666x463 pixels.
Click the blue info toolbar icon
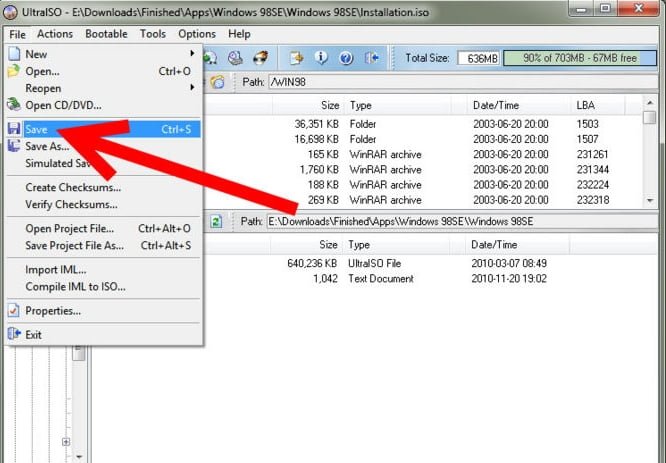coord(322,58)
